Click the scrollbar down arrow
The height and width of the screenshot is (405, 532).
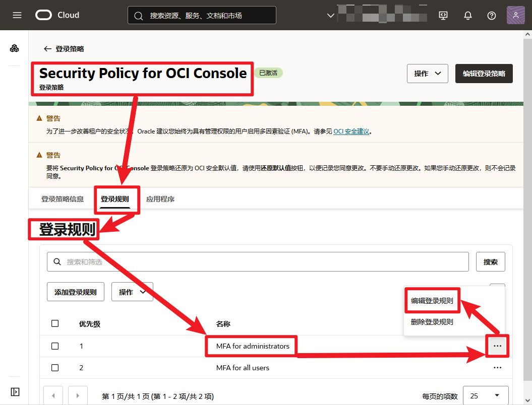[x=527, y=400]
